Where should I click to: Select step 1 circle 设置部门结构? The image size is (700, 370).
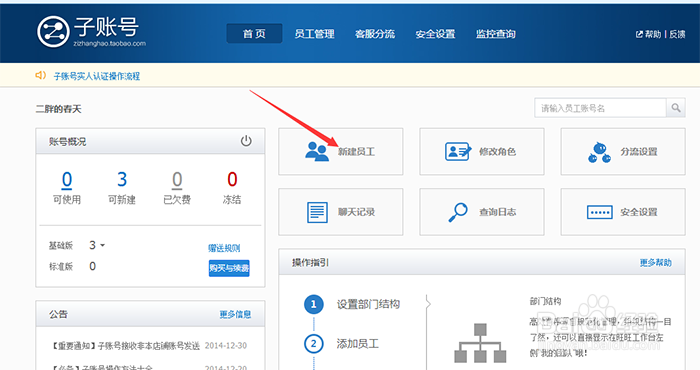[313, 304]
